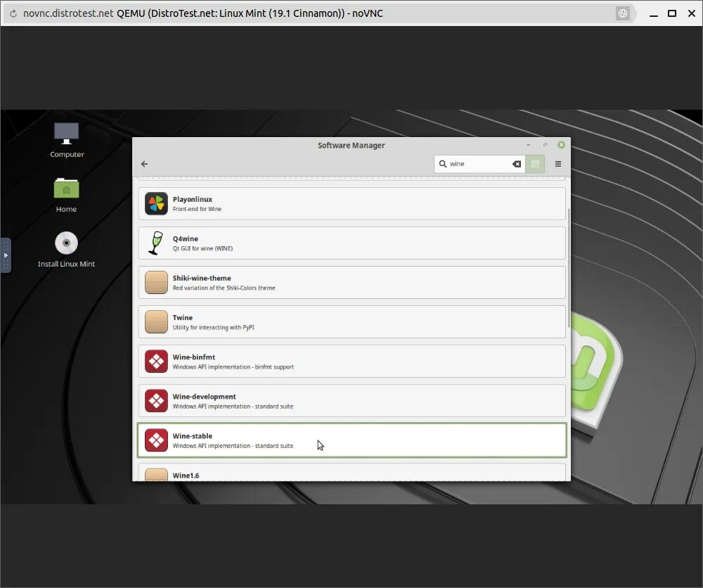
Task: Click the Wine-stable red icon
Action: click(x=156, y=440)
